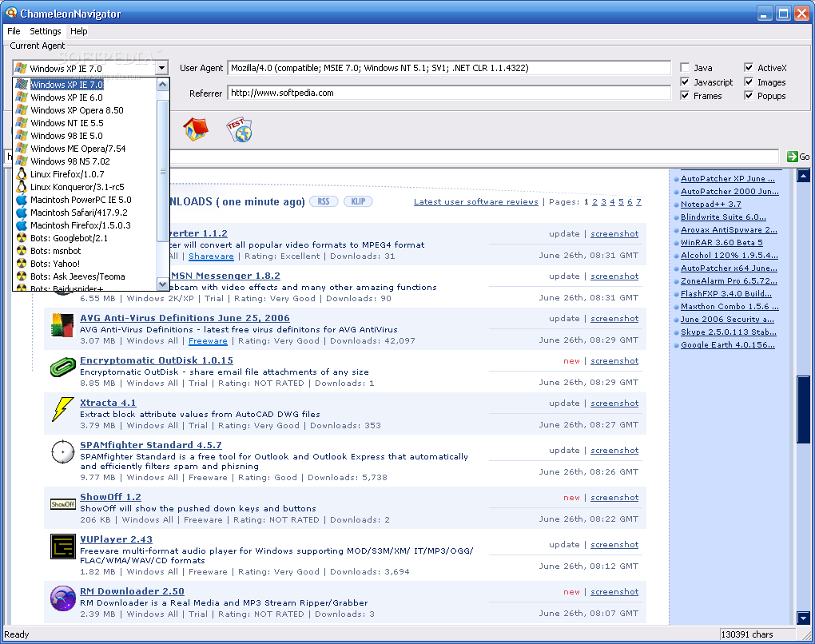The image size is (815, 644).
Task: Click the SPAMfighter Standard crosshair icon
Action: click(63, 451)
